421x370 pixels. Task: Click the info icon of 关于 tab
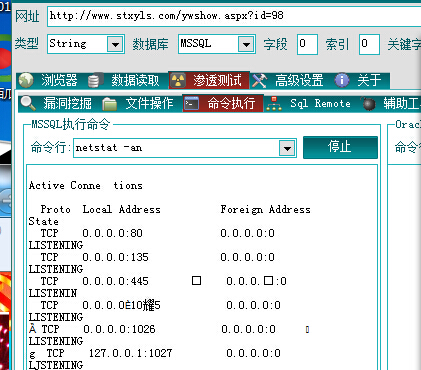(x=342, y=80)
